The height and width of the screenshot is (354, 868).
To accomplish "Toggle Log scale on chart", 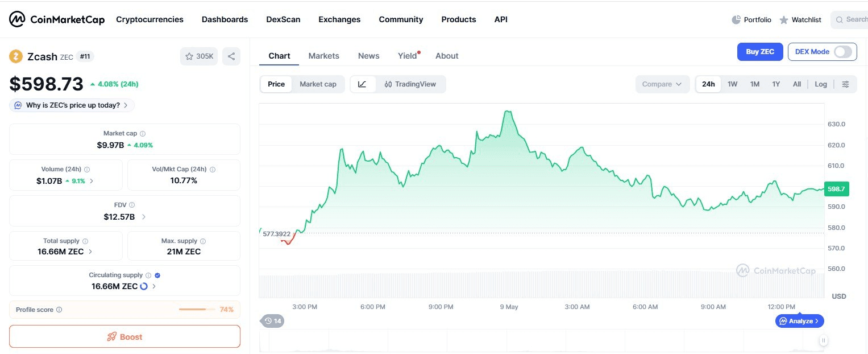I will [x=821, y=84].
